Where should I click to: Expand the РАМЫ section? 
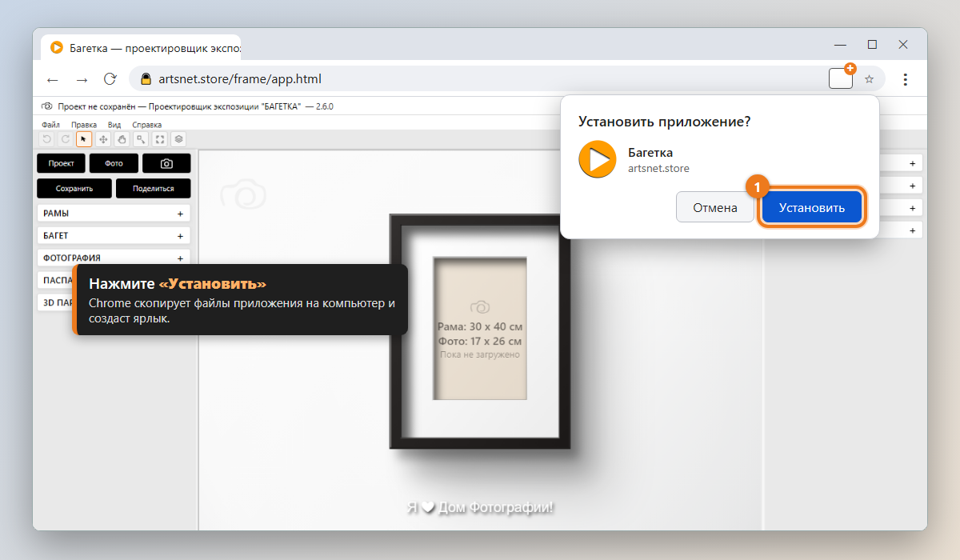114,214
